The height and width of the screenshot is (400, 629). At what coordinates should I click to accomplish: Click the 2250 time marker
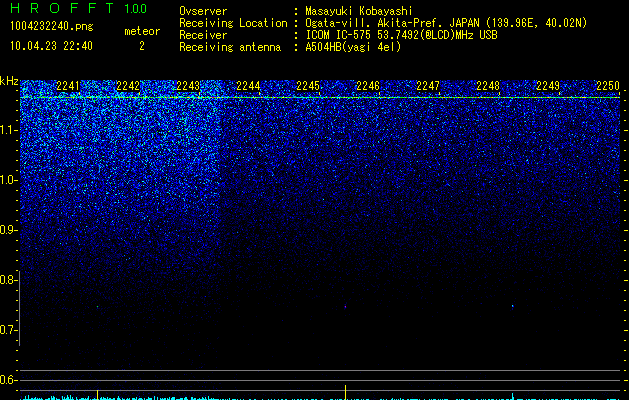[x=608, y=86]
